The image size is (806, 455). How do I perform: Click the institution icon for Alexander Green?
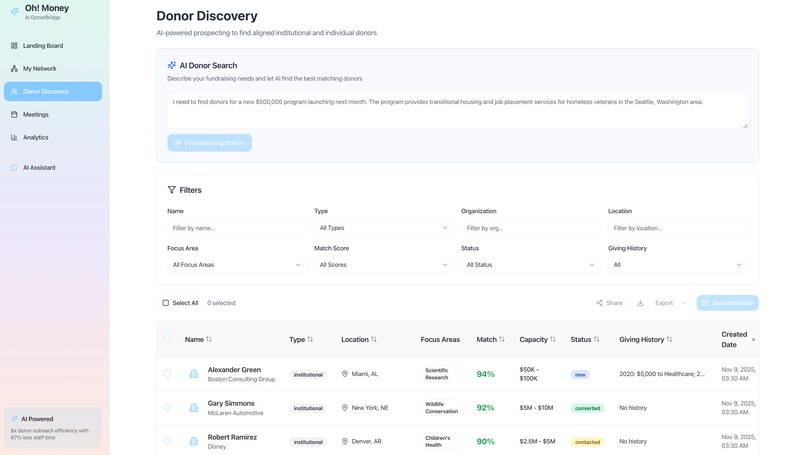[x=194, y=374]
